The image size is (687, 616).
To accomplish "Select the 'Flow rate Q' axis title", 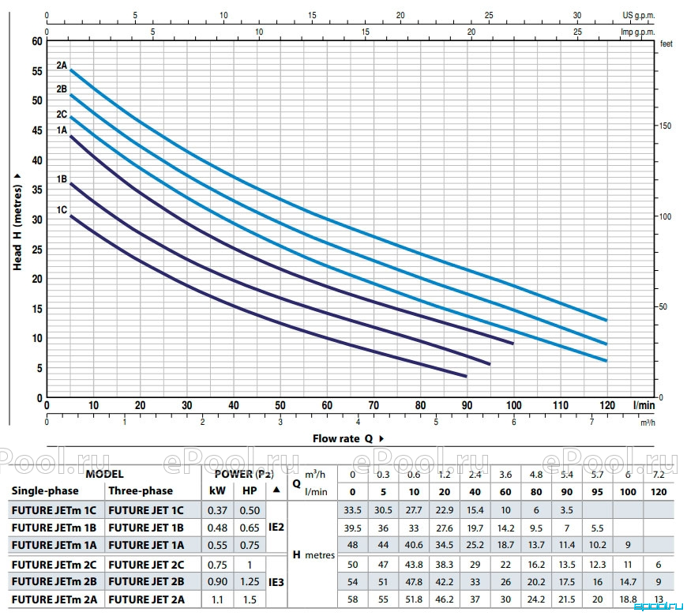I will (x=348, y=438).
